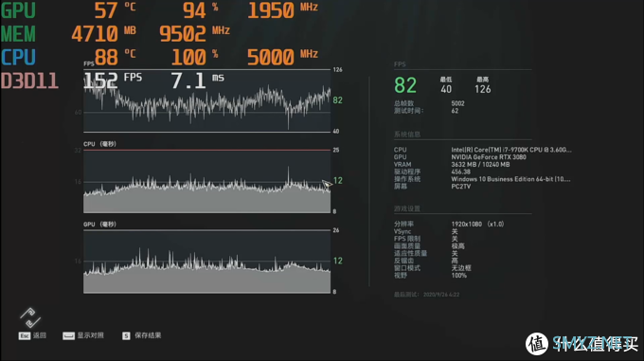Click the overlay CPU temperature 88 °C
The height and width of the screenshot is (361, 644).
(115, 57)
